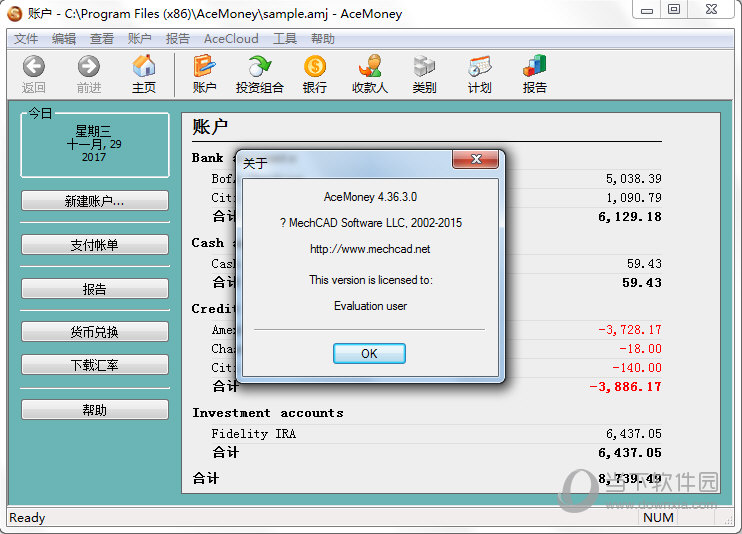Minimize the AceMoney window
Viewport: 742px width, 534px height.
tap(647, 10)
